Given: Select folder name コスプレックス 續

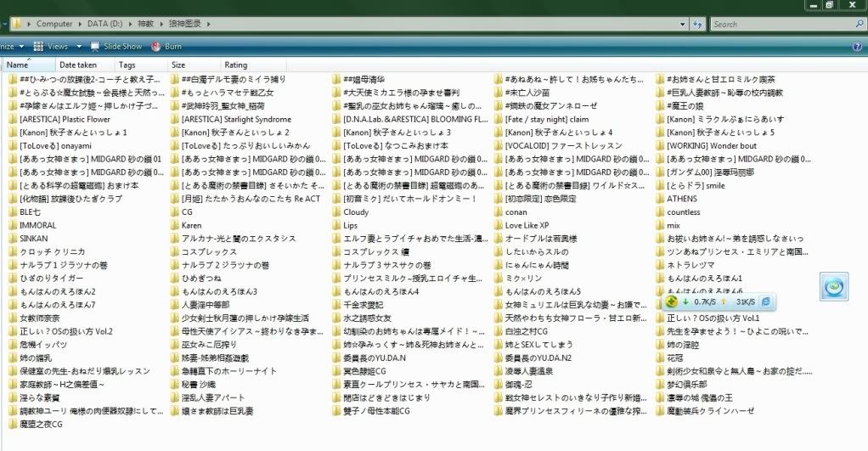Looking at the screenshot, I should 376,251.
